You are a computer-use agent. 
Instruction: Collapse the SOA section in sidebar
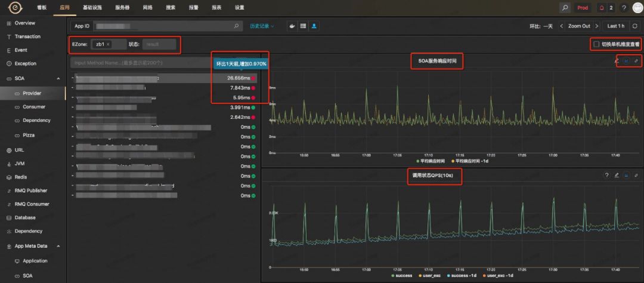coord(58,78)
